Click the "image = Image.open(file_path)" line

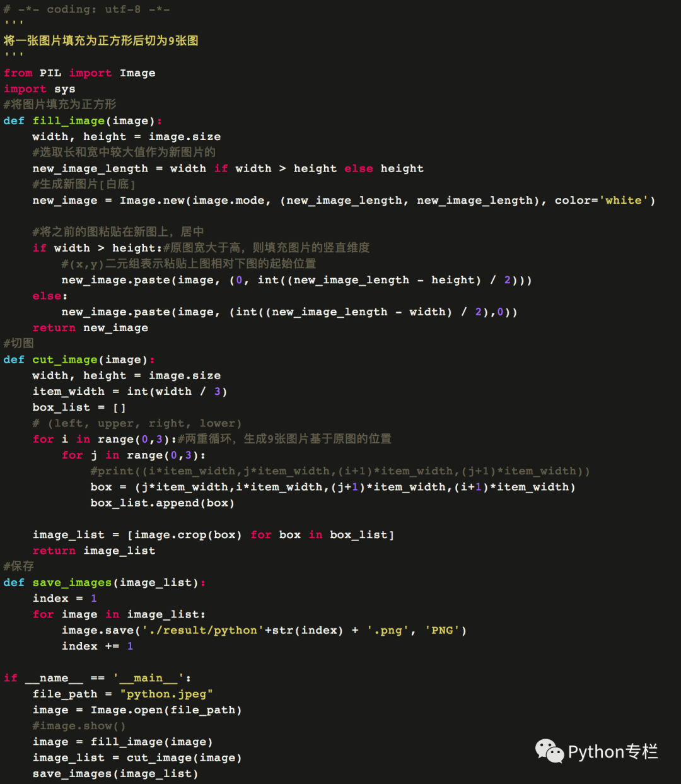[137, 710]
